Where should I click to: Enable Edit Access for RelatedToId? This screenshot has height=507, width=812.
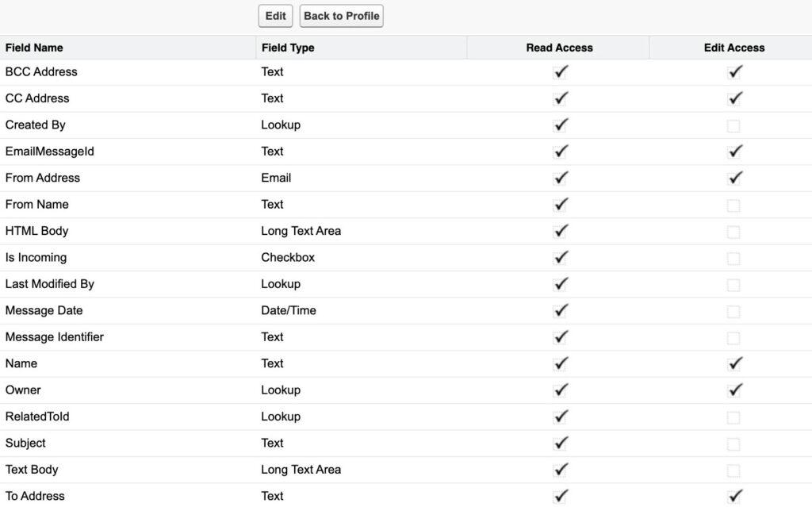coord(734,417)
